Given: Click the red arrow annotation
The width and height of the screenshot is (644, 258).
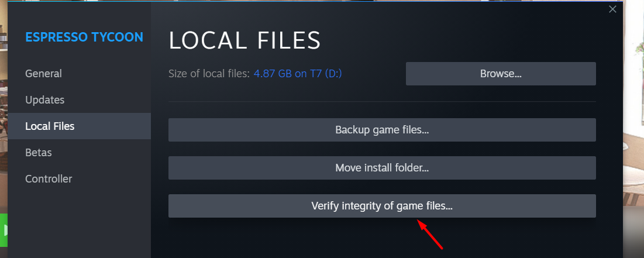Looking at the screenshot, I should (430, 234).
